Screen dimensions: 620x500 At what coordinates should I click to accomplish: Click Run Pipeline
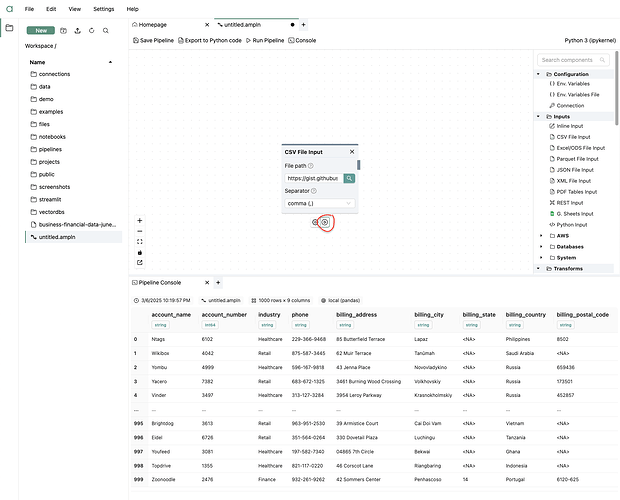point(265,40)
